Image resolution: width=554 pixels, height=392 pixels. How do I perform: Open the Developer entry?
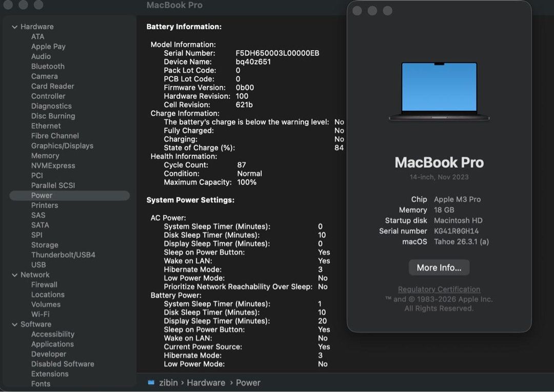click(x=48, y=354)
